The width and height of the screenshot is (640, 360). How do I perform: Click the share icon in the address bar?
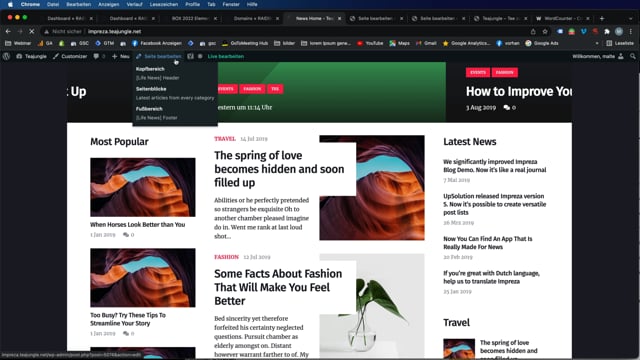click(x=533, y=31)
